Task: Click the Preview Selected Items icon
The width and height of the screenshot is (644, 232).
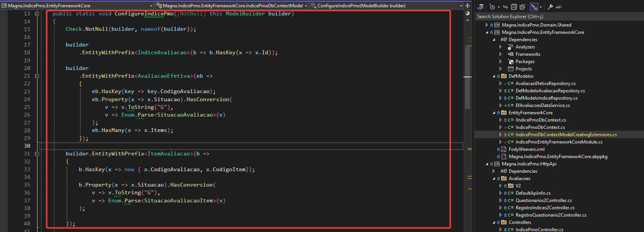Action: [x=559, y=7]
